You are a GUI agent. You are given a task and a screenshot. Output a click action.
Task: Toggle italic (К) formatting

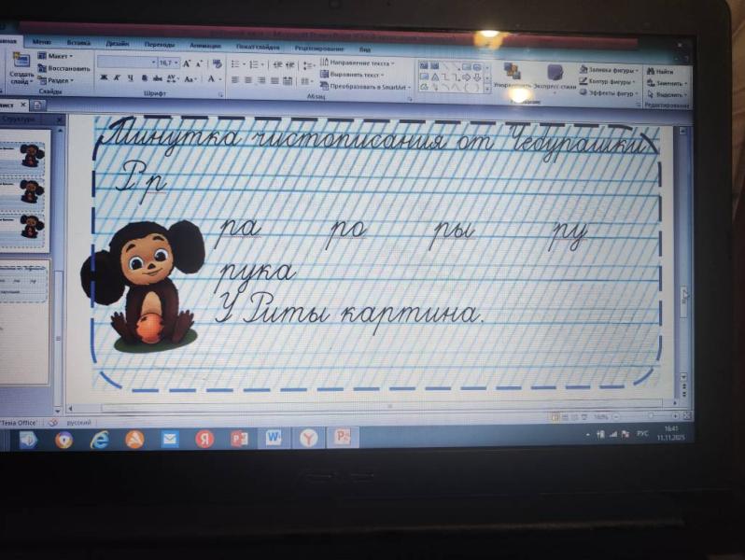coord(117,78)
